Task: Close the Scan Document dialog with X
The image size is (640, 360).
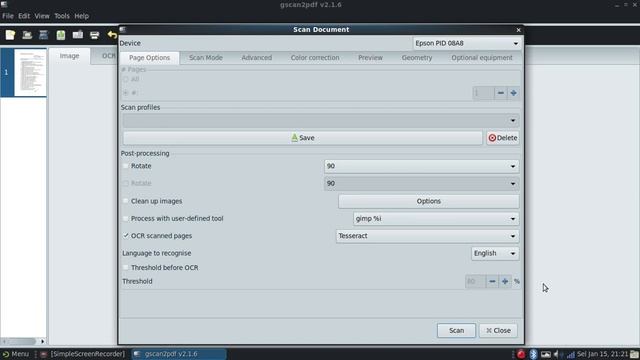Action: point(518,30)
